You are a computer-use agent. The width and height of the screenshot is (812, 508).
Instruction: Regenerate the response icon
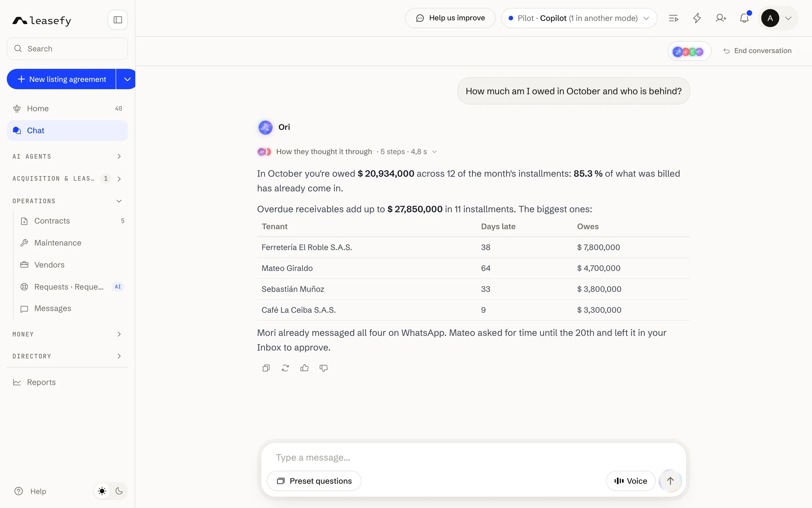pos(285,368)
